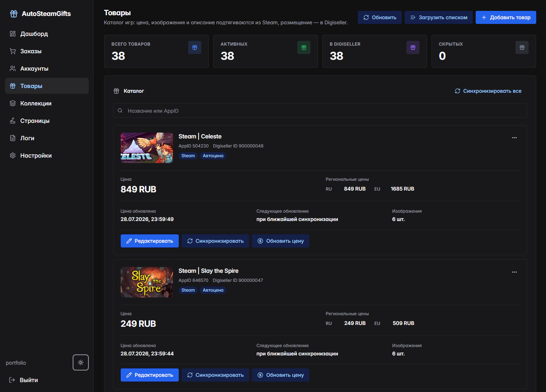546x392 pixels.
Task: Click the Slay the Spire game thumbnail
Action: (x=147, y=282)
